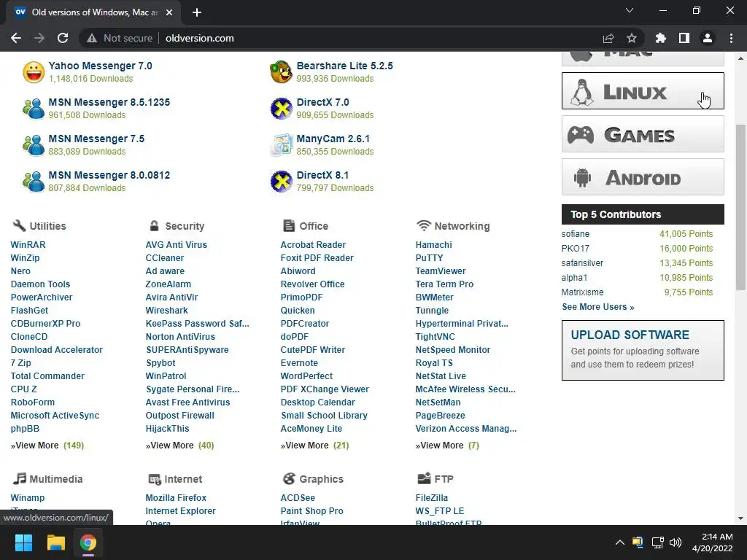This screenshot has height=560, width=747.
Task: Open the Android platform button
Action: click(x=643, y=176)
